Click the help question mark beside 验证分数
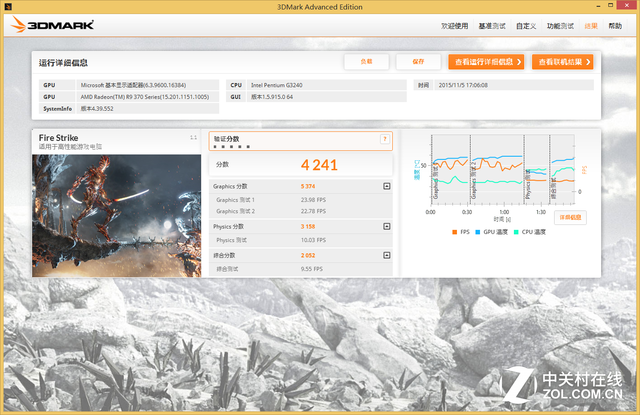This screenshot has width=640, height=415. (385, 139)
